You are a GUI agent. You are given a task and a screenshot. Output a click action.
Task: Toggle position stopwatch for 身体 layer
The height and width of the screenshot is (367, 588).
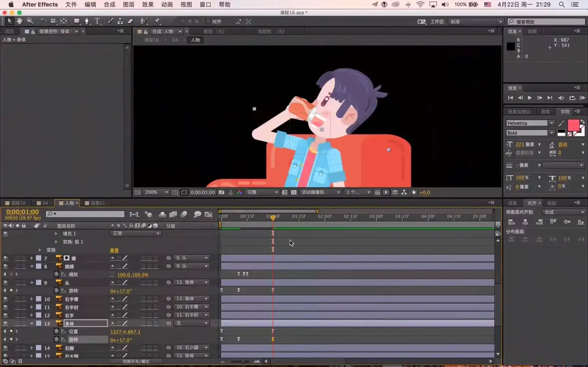click(x=56, y=331)
